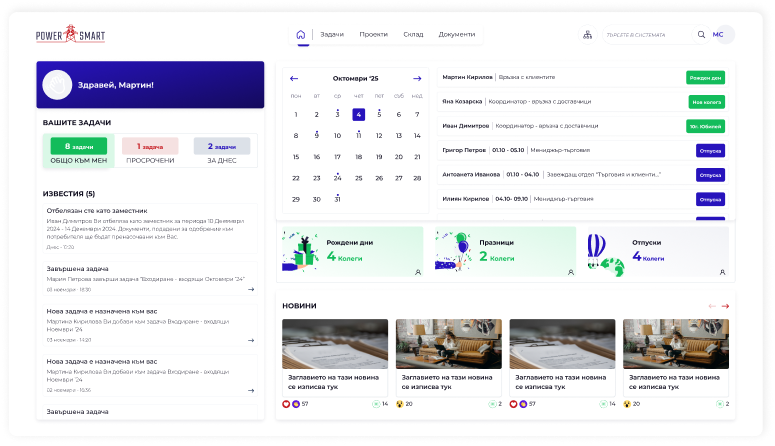Go to next month in calendar
This screenshot has width=775, height=446.
pyautogui.click(x=417, y=79)
